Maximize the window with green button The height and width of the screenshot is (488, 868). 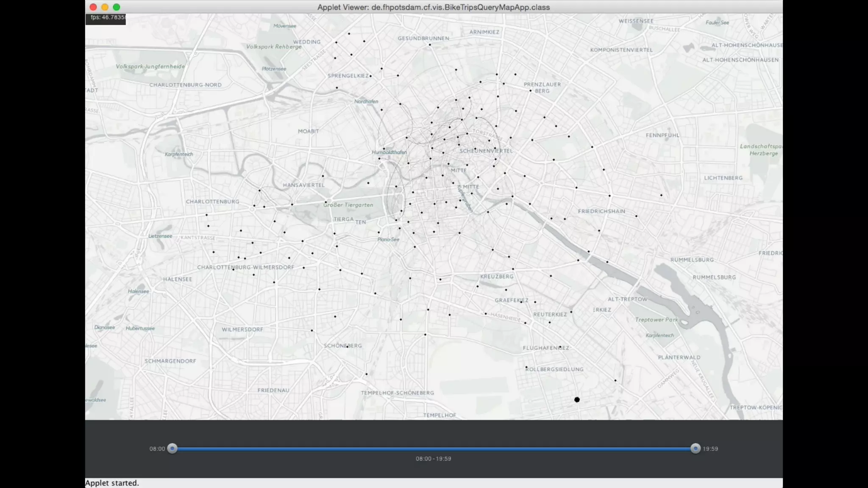(117, 7)
